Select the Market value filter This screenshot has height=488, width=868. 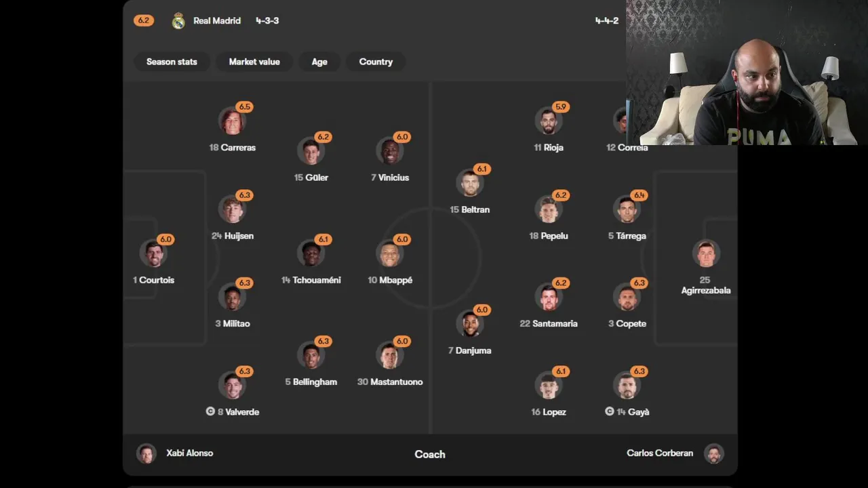(x=254, y=62)
